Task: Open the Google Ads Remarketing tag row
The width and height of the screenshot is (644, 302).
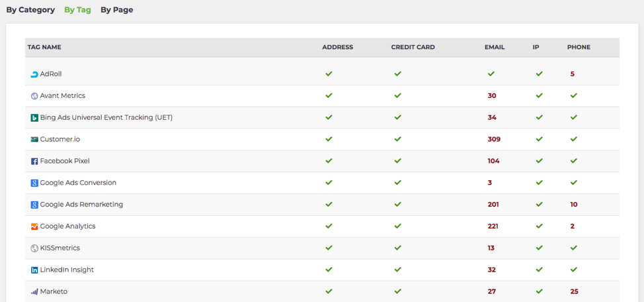Action: (x=322, y=205)
